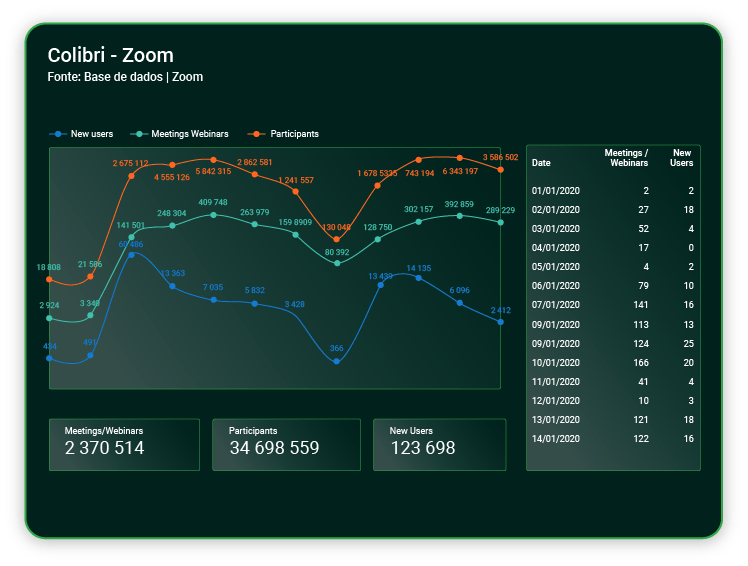Click the Meetings Webinars point labeled 409 748
Screen dimensions: 748x566
pos(213,215)
